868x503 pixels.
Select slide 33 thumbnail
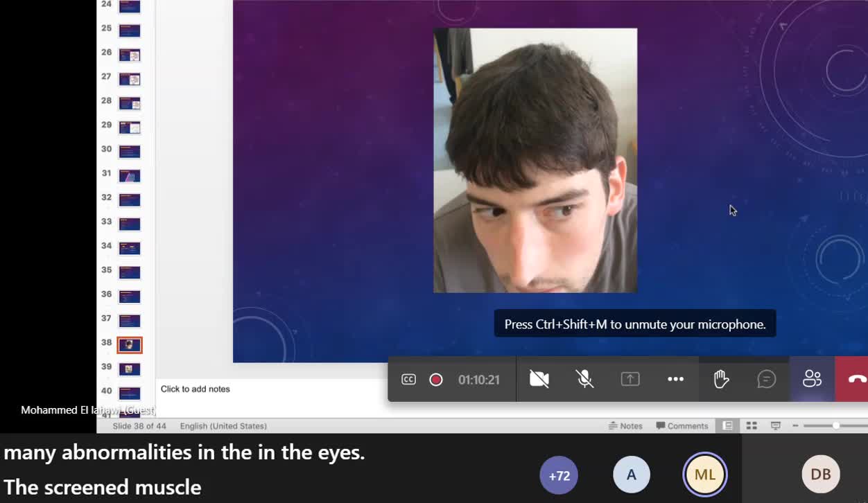[130, 224]
